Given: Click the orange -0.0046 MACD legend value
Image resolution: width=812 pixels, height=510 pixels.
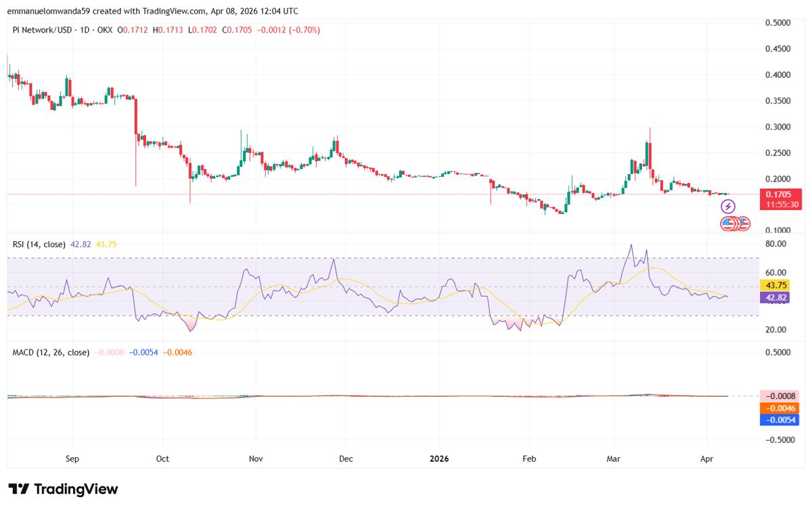Looking at the screenshot, I should [x=177, y=353].
